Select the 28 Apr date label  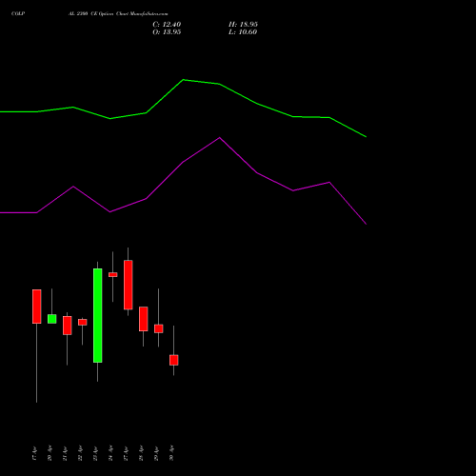(x=141, y=453)
